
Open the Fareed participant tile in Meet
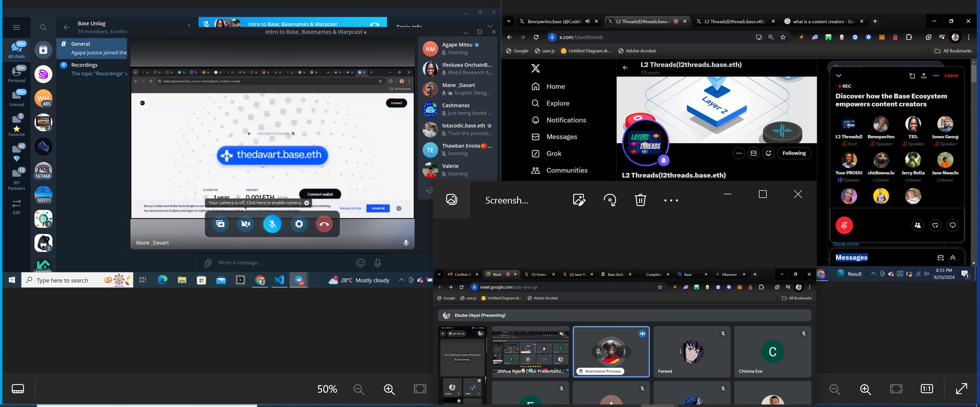point(692,352)
